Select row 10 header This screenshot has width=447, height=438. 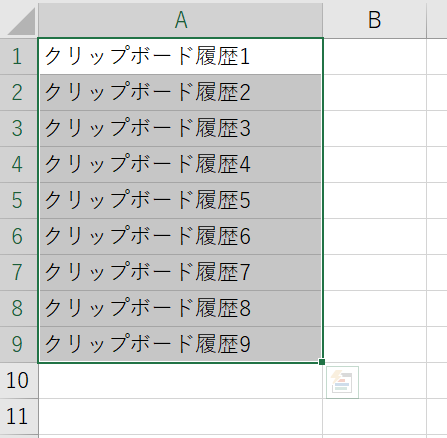(19, 380)
